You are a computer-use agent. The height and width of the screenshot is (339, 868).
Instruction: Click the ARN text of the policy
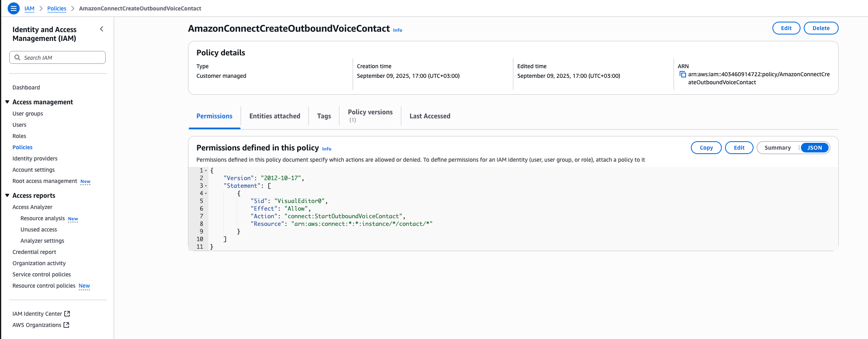click(x=759, y=78)
